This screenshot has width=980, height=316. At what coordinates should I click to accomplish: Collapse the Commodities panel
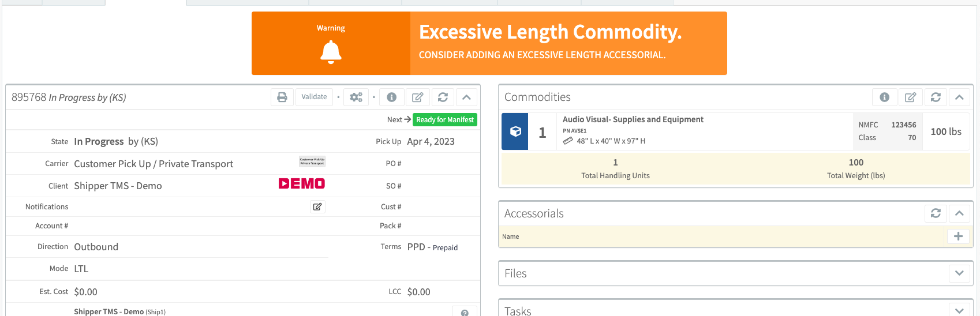[x=959, y=97]
